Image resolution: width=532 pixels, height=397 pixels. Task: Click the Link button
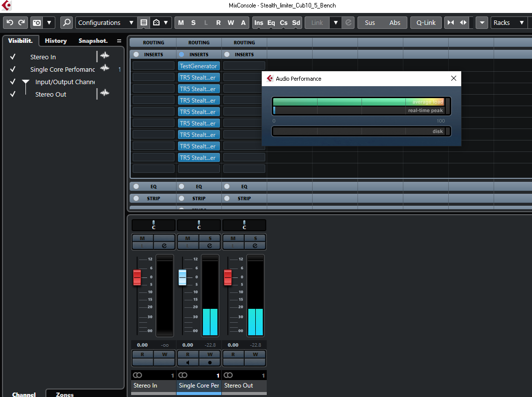pos(317,23)
